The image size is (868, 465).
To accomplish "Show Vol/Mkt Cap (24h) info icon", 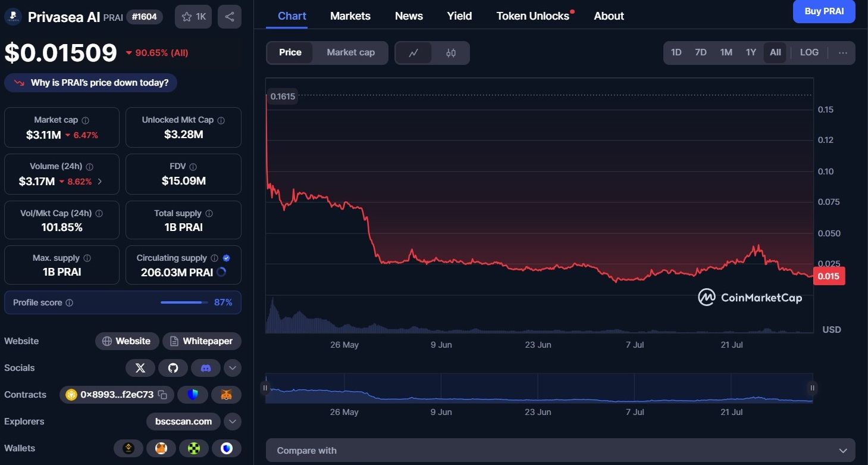I will (x=99, y=213).
